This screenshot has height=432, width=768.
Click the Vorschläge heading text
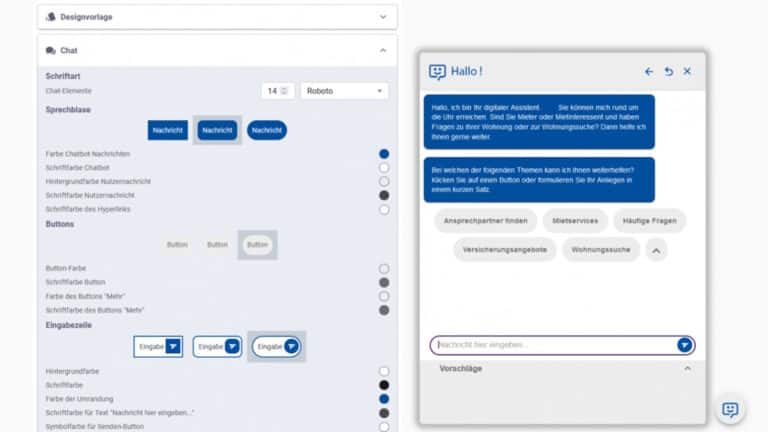click(460, 368)
